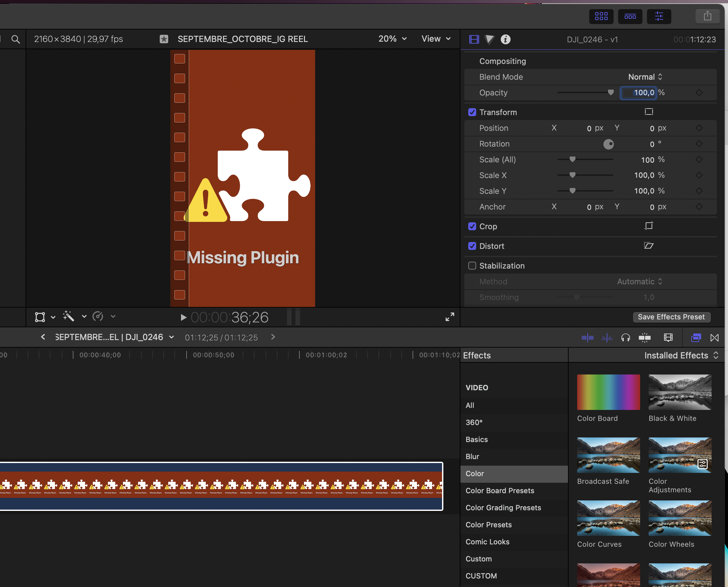The image size is (728, 587).
Task: Open the Share export icon
Action: click(707, 16)
